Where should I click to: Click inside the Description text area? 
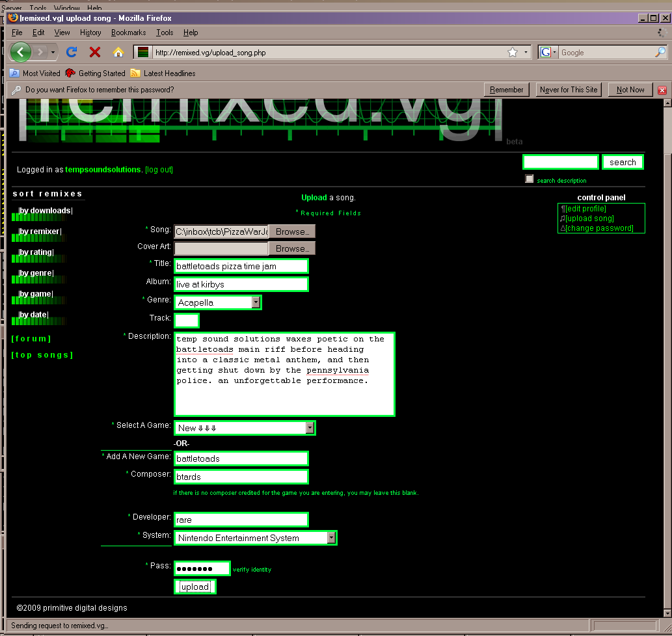click(284, 374)
